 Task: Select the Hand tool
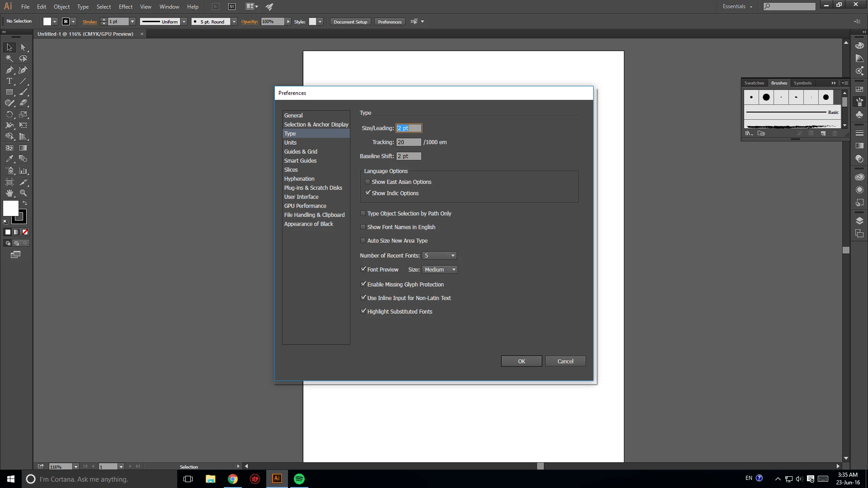click(9, 193)
